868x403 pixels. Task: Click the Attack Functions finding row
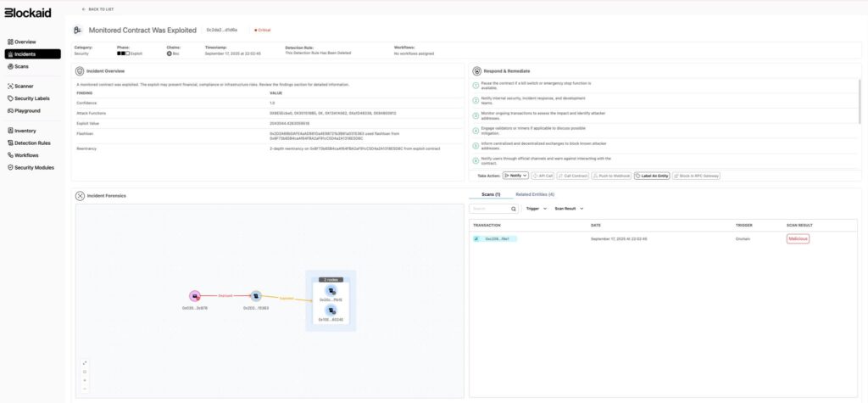(x=269, y=113)
